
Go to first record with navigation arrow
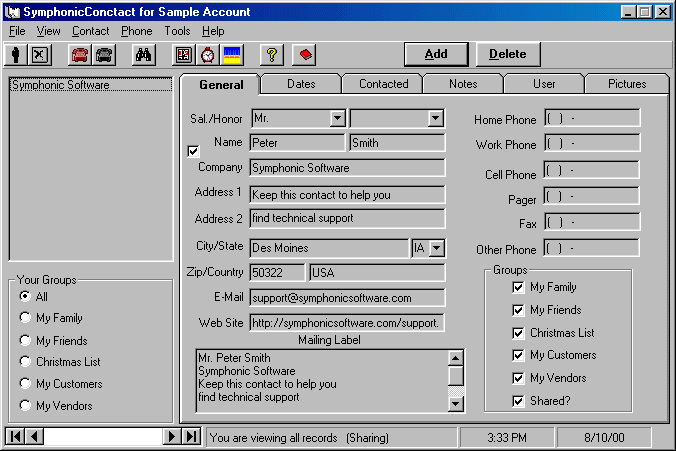coord(15,436)
